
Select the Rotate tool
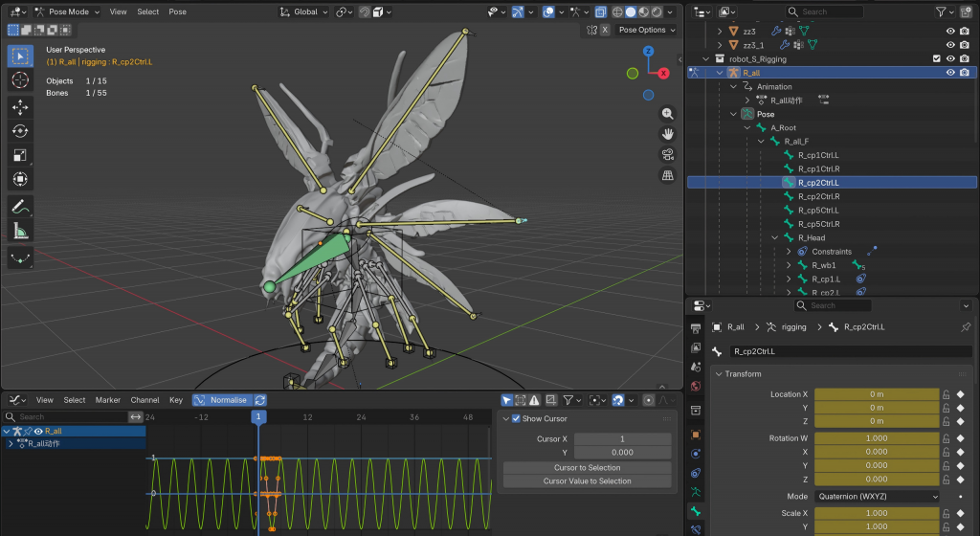coord(20,131)
